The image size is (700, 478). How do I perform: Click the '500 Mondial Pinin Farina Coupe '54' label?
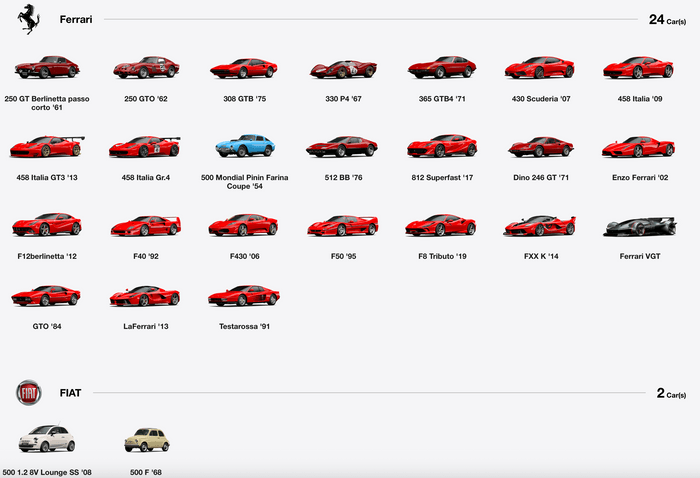point(245,182)
